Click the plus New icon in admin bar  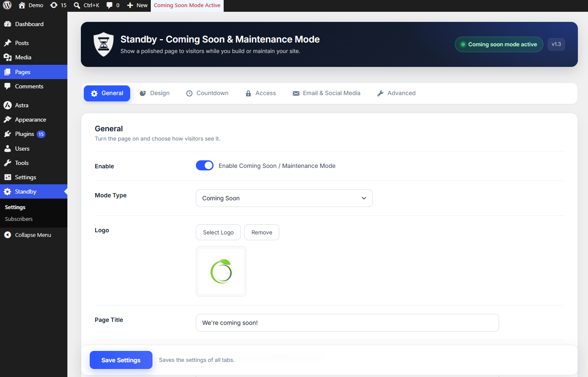[130, 5]
